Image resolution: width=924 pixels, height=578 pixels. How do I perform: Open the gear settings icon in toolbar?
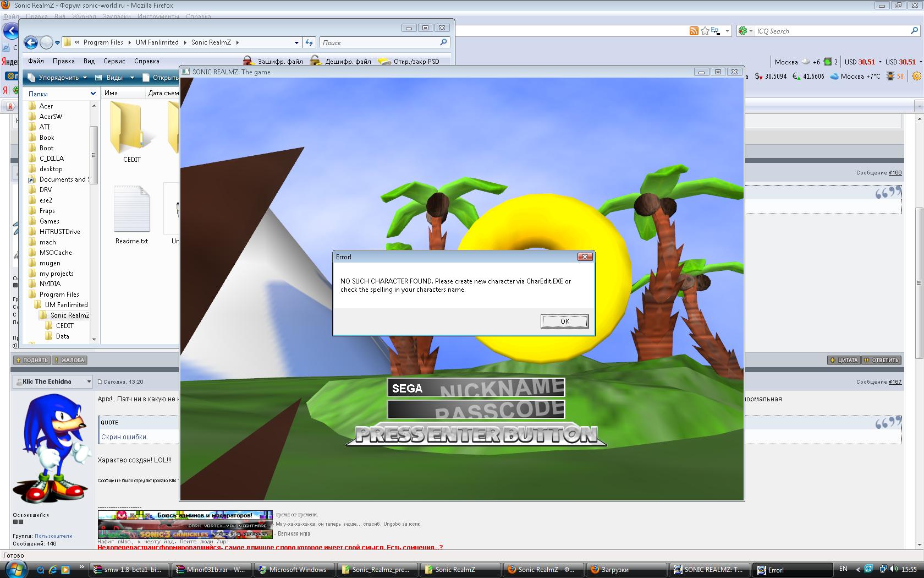916,77
